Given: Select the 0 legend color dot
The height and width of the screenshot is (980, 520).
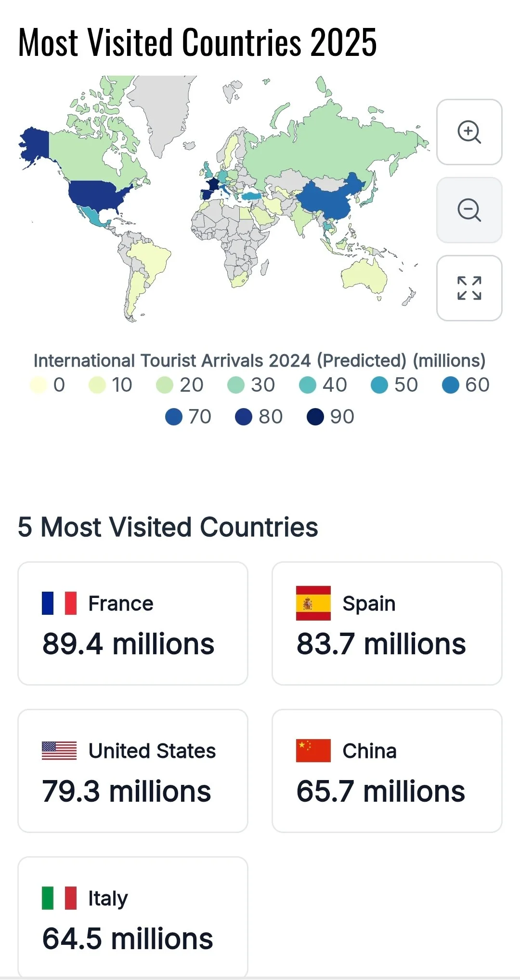Looking at the screenshot, I should (39, 385).
